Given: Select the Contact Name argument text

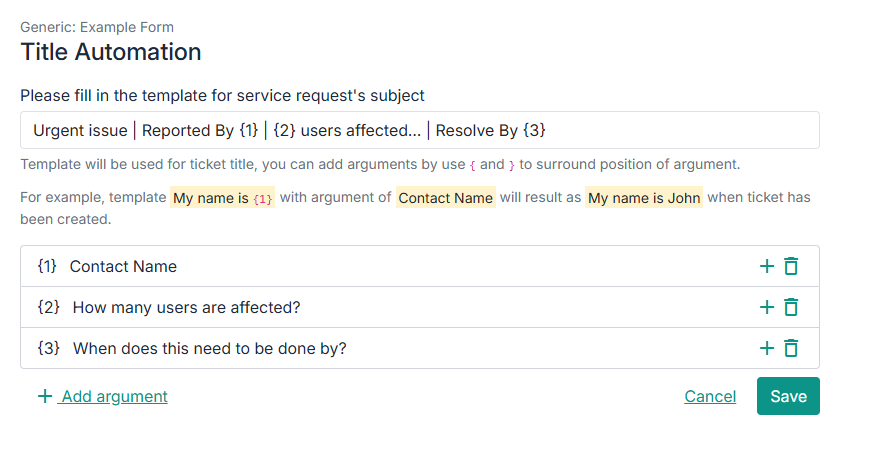Looking at the screenshot, I should point(123,266).
